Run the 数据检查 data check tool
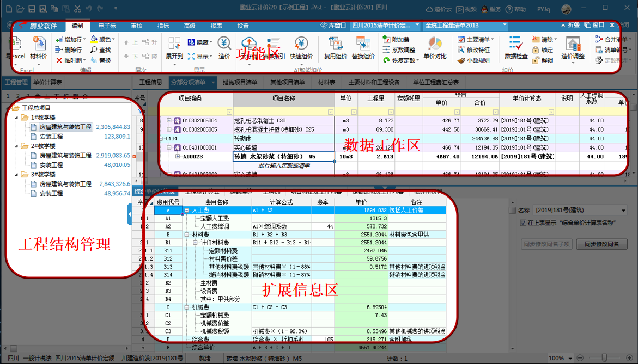The image size is (638, 364). point(516,48)
